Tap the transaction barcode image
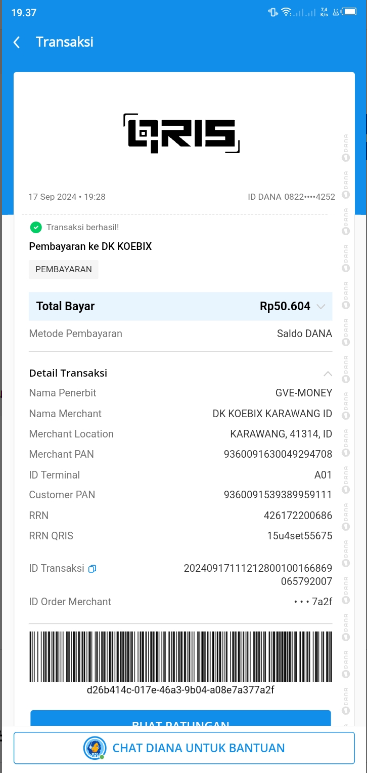Viewport: 367px width, 773px height. (x=181, y=657)
